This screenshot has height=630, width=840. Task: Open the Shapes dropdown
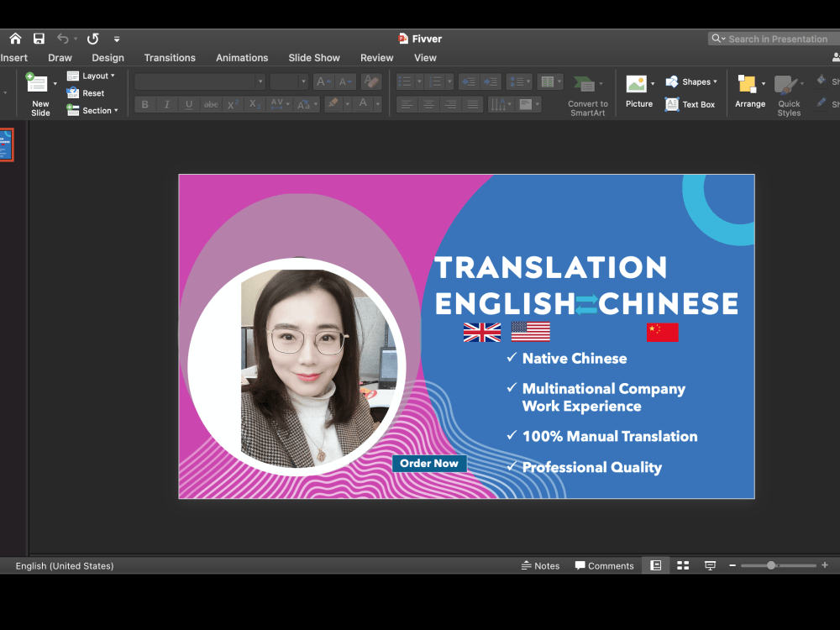(692, 81)
